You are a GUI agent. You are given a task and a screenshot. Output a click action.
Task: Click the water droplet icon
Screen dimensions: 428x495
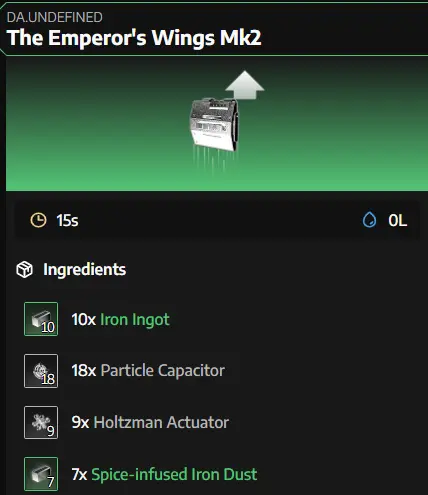[369, 220]
